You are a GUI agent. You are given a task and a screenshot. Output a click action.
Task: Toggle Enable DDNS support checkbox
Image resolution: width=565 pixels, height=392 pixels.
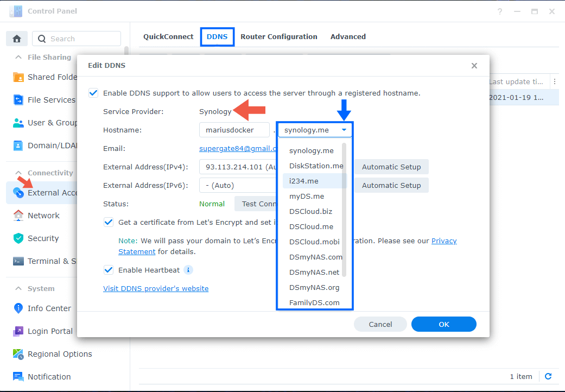pos(93,93)
